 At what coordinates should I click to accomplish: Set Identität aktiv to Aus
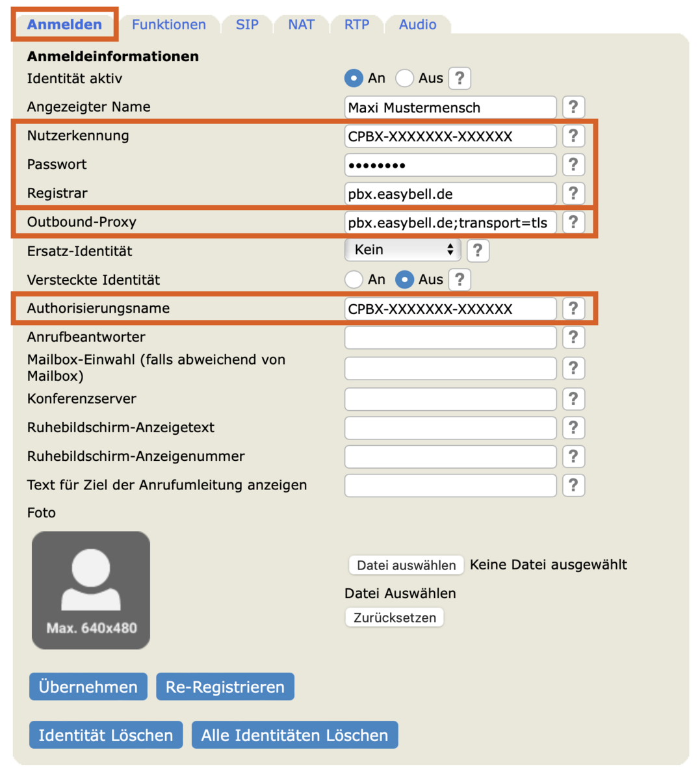(405, 79)
